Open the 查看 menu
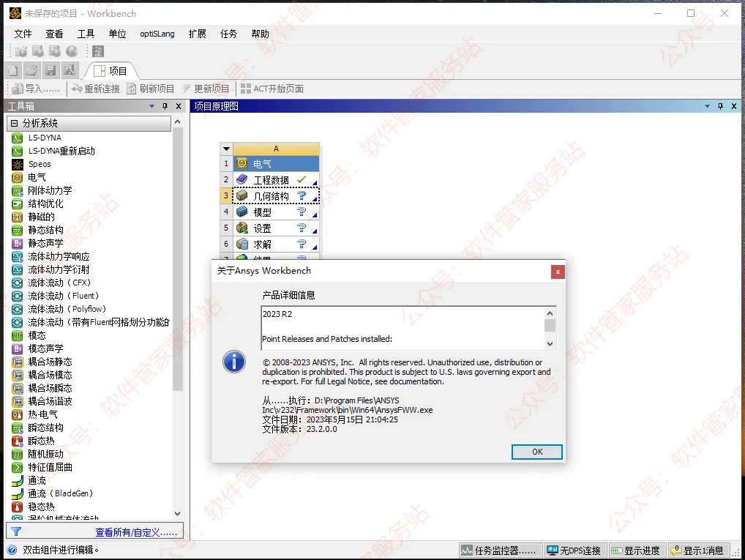The height and width of the screenshot is (560, 745). click(x=54, y=34)
